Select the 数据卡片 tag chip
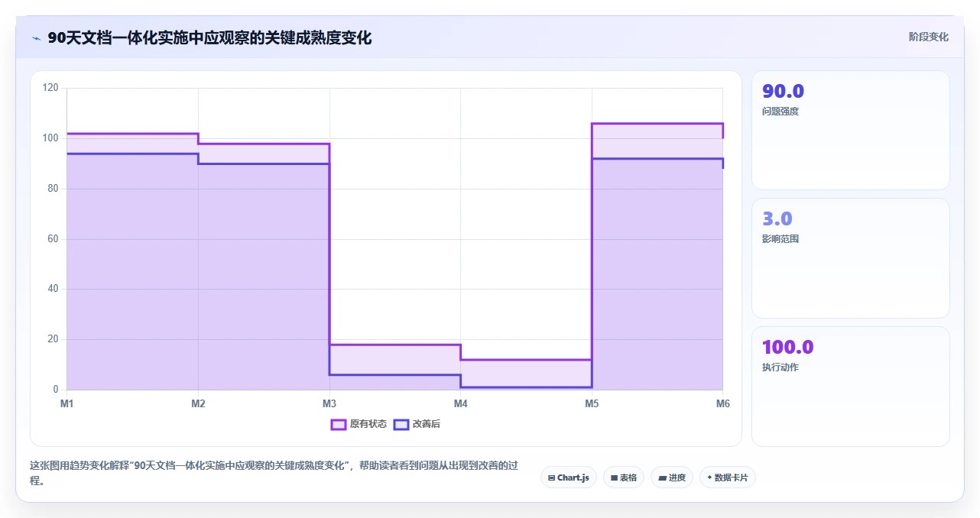This screenshot has height=518, width=980. [728, 478]
